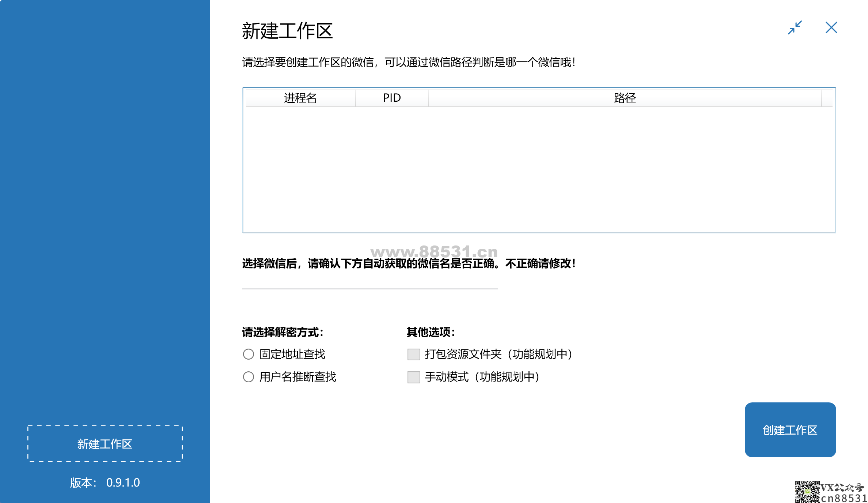This screenshot has height=503, width=868.
Task: Click the 版本 0.9.1.0 version text
Action: coord(105,483)
